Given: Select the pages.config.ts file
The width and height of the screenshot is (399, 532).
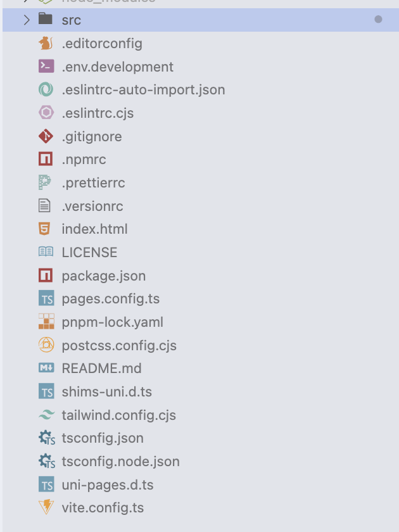Looking at the screenshot, I should [x=110, y=298].
